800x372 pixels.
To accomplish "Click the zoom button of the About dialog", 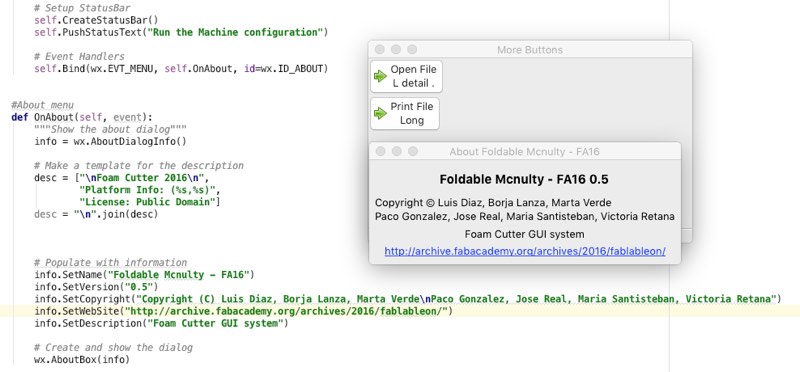I will (413, 152).
